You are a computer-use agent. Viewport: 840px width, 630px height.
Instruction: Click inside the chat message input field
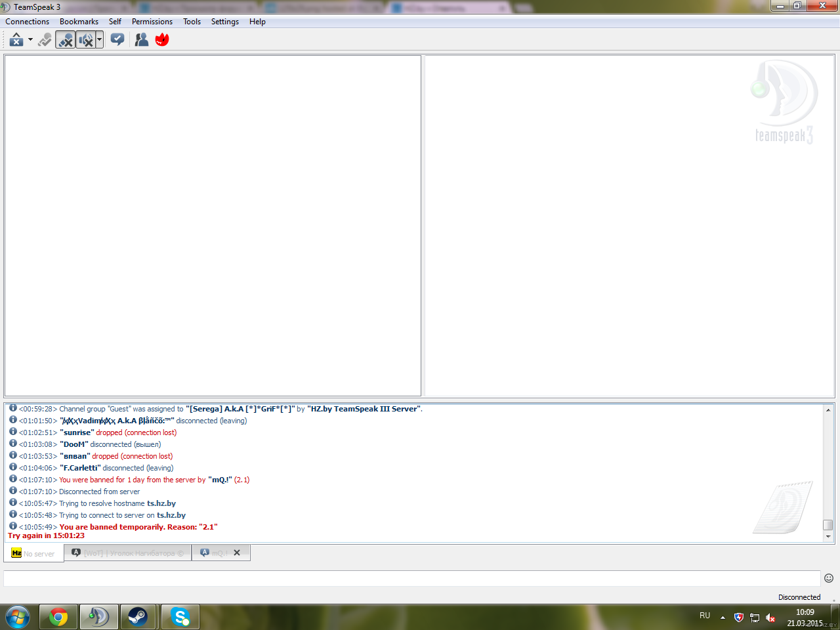[412, 578]
